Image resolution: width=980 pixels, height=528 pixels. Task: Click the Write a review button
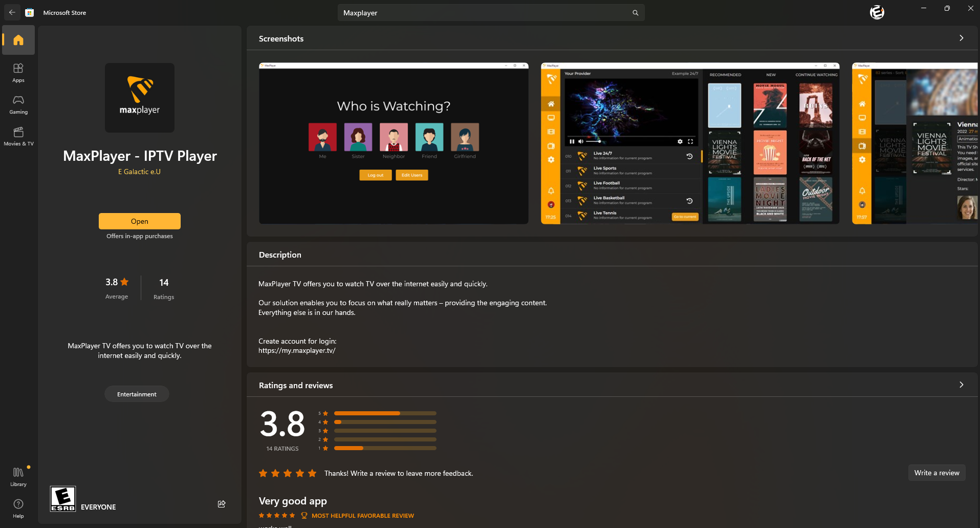point(937,473)
